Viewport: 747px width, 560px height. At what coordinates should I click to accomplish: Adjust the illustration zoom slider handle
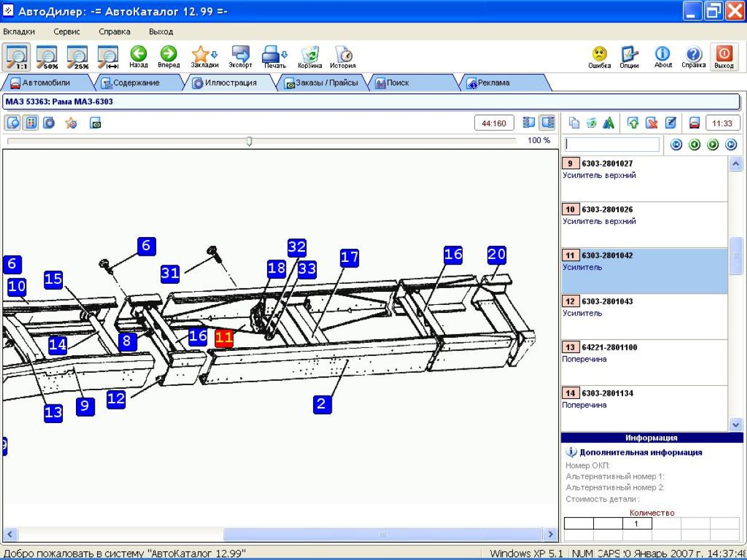[249, 141]
